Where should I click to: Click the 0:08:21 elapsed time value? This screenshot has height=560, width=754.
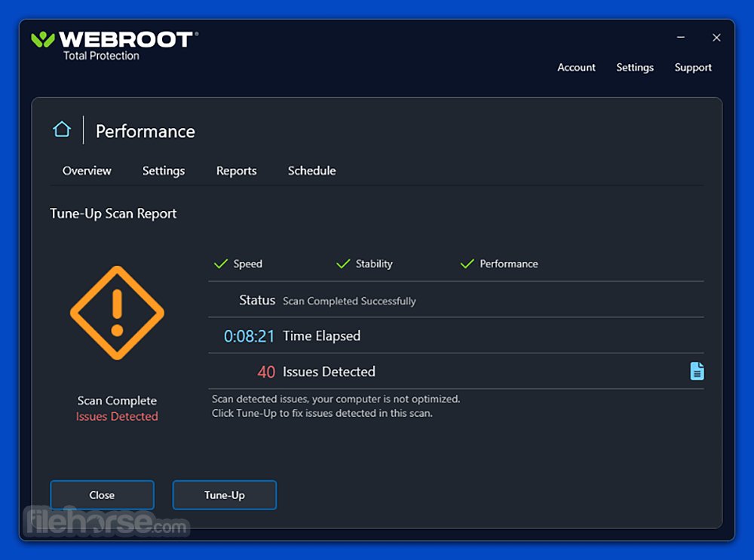point(249,336)
